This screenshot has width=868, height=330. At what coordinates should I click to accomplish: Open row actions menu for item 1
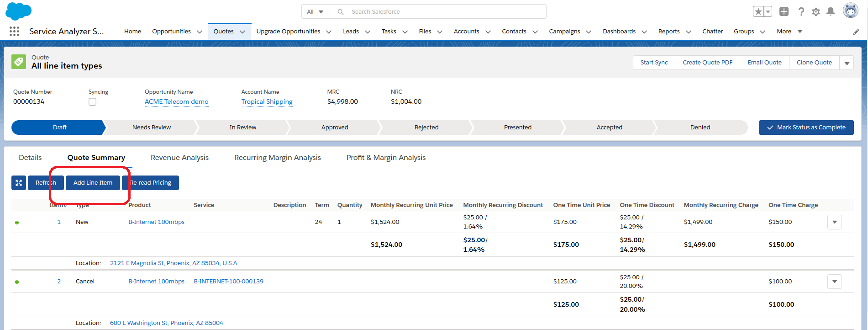[x=835, y=222]
